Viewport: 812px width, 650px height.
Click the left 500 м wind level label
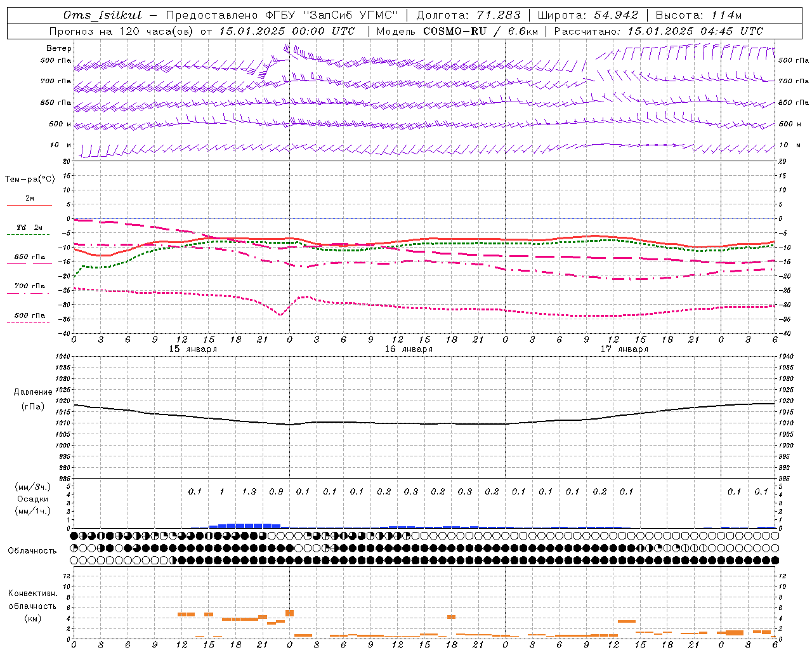tap(60, 124)
